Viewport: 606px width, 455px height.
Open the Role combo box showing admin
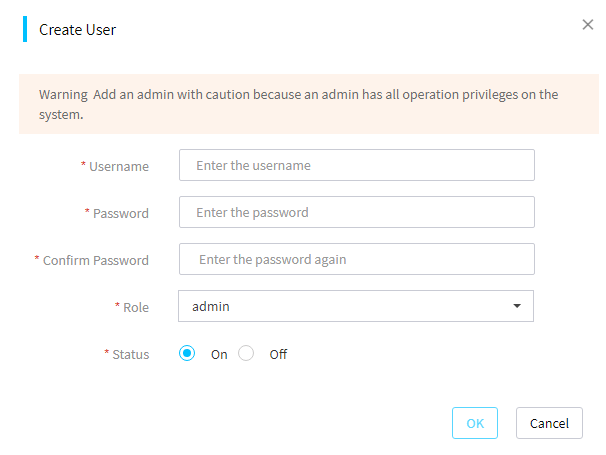(x=356, y=306)
